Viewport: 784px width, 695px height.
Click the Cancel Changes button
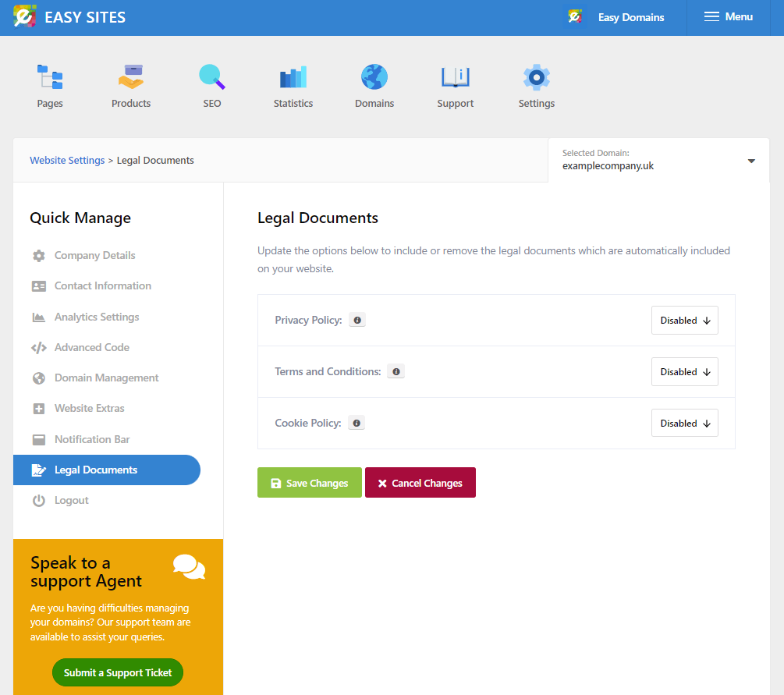coord(420,483)
